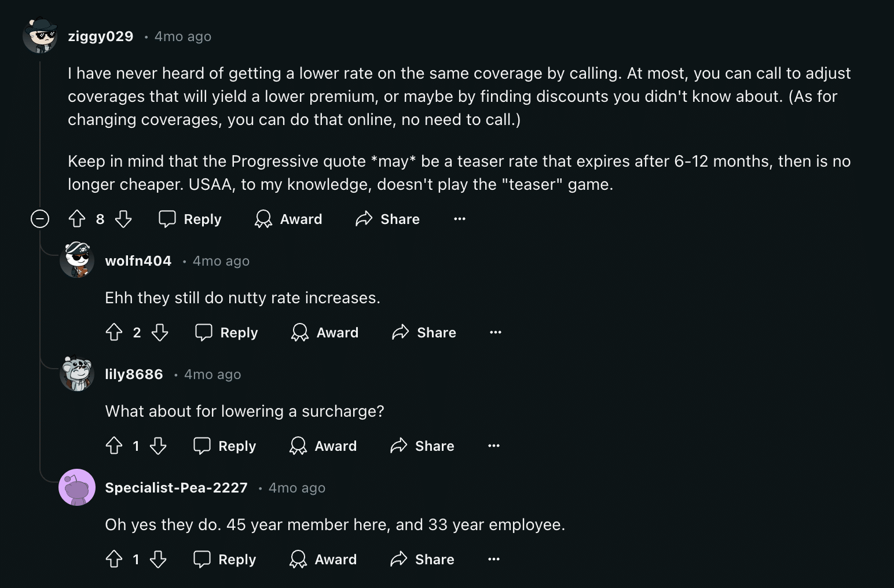Upvote Specialist-Pea-2227's comment
The image size is (894, 588).
coord(113,559)
